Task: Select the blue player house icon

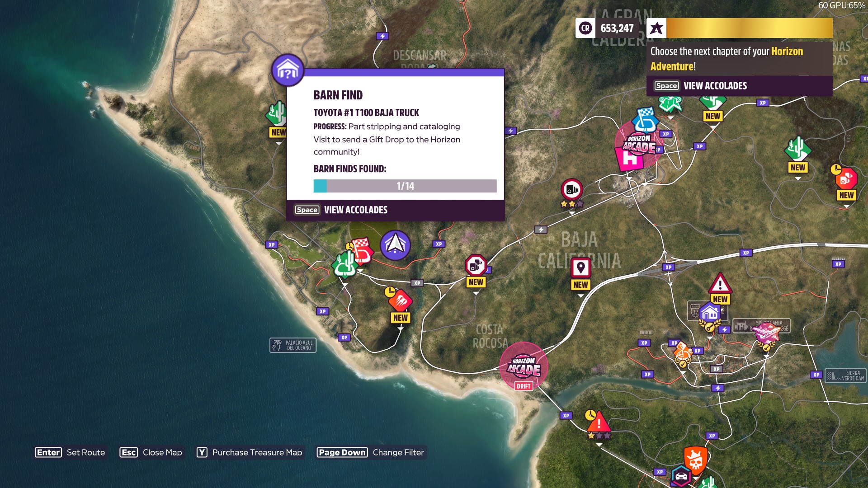Action: pyautogui.click(x=710, y=313)
